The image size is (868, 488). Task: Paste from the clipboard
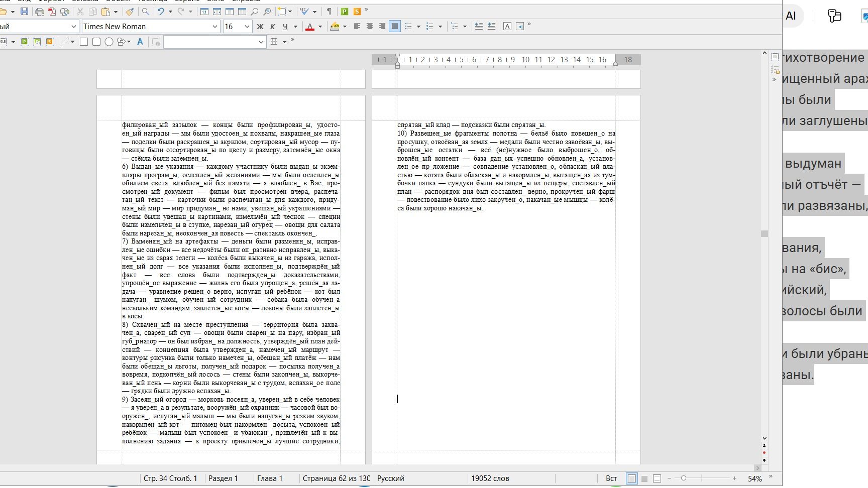click(x=105, y=12)
